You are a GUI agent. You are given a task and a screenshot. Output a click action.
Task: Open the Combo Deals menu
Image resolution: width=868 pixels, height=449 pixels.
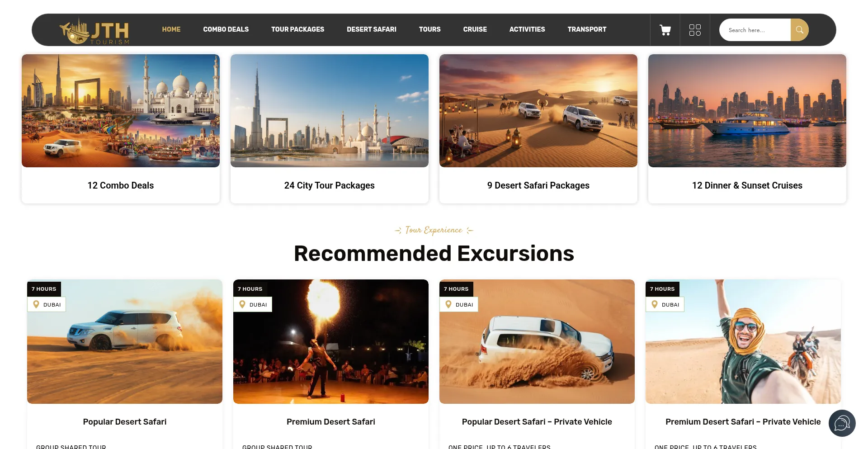coord(226,29)
